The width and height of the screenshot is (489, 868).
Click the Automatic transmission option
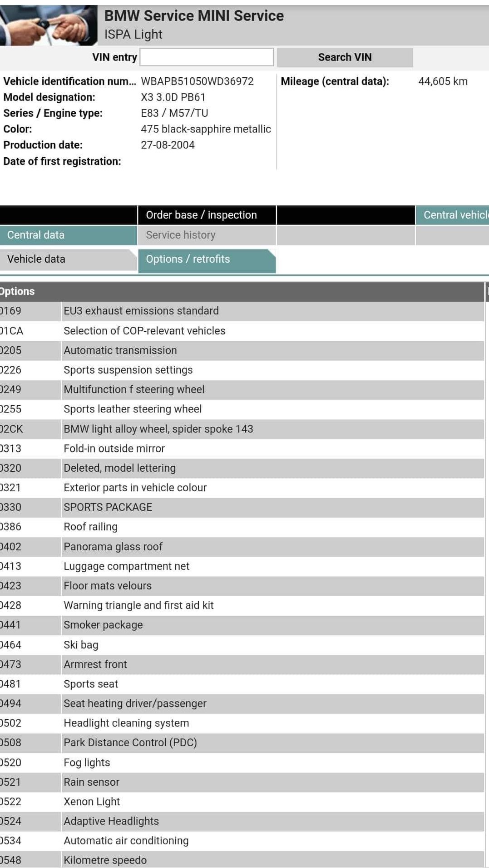[242, 350]
